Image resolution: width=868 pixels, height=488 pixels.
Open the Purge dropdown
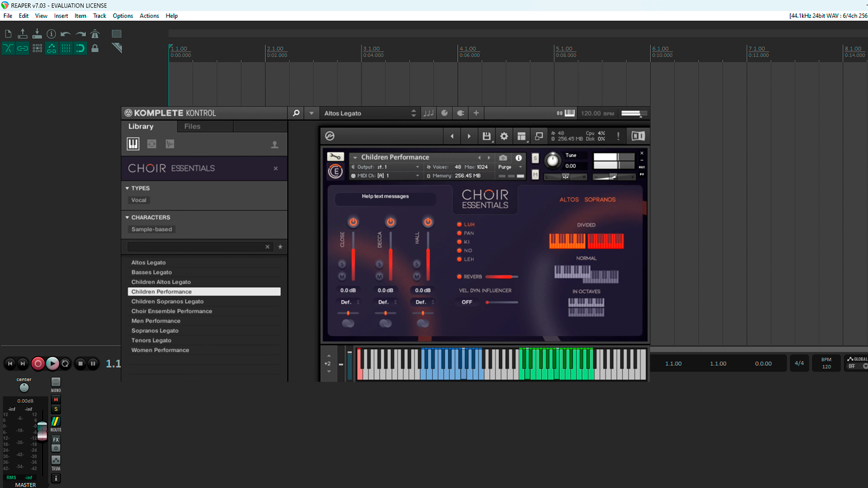(x=510, y=167)
